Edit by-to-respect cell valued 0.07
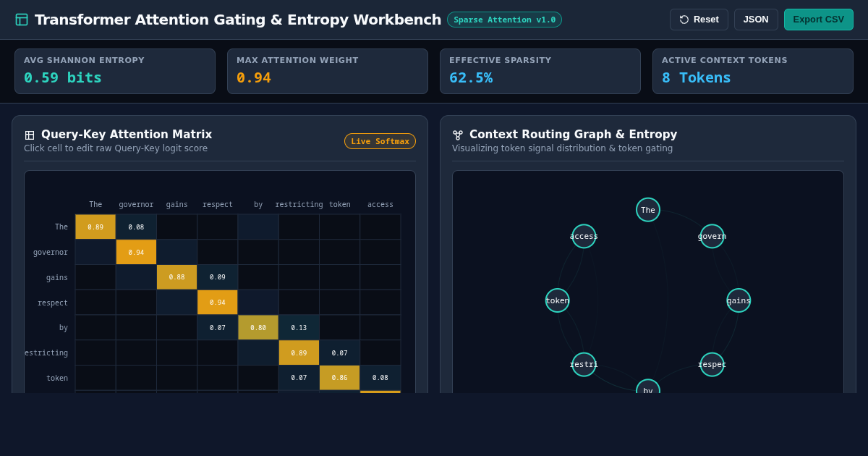 [x=218, y=327]
